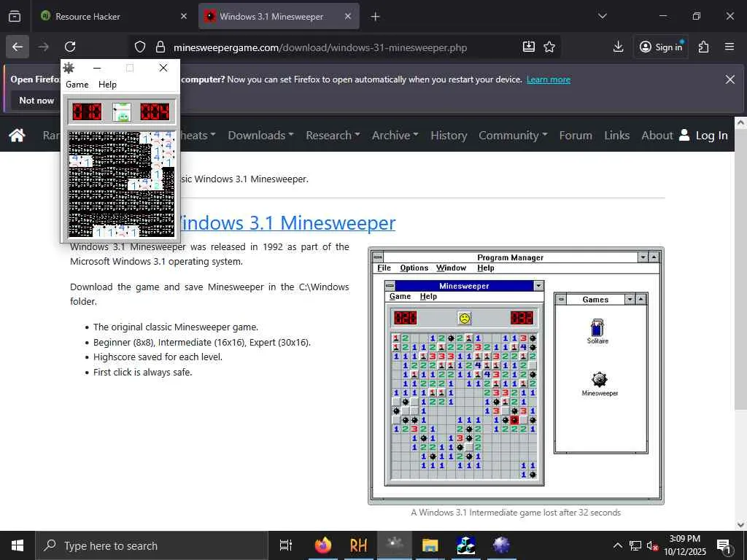This screenshot has height=560, width=747.
Task: Expand the Research nav dropdown
Action: 333,135
